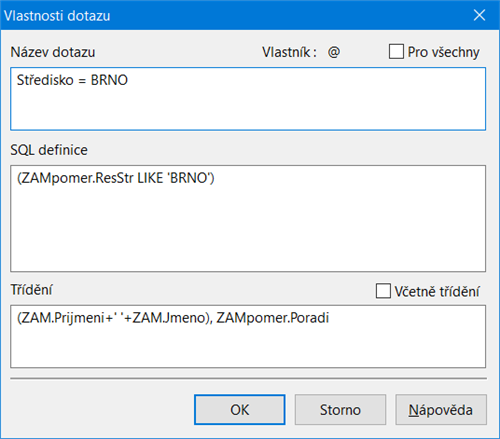The width and height of the screenshot is (500, 439).
Task: Cancel using the Storno button
Action: point(340,410)
